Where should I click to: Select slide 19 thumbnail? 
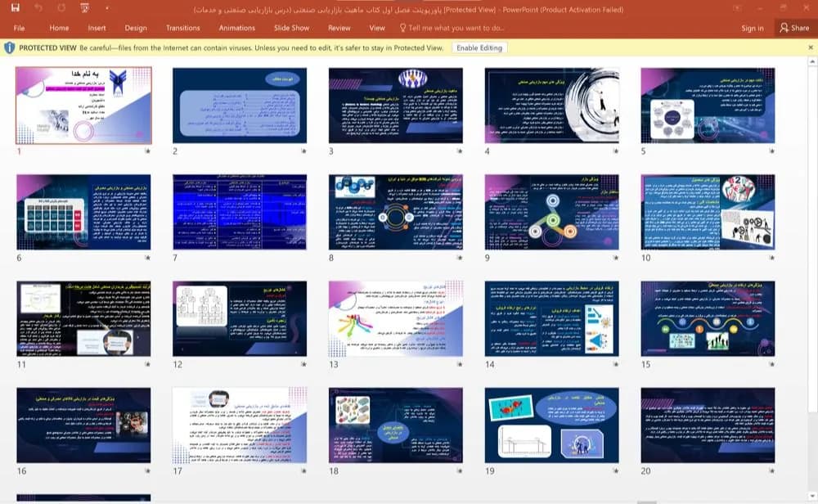pyautogui.click(x=551, y=425)
